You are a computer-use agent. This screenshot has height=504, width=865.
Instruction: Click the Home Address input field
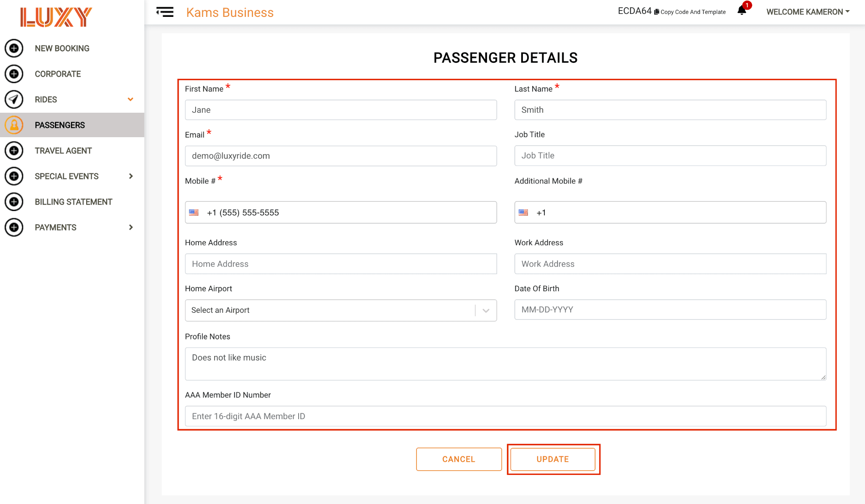point(341,264)
